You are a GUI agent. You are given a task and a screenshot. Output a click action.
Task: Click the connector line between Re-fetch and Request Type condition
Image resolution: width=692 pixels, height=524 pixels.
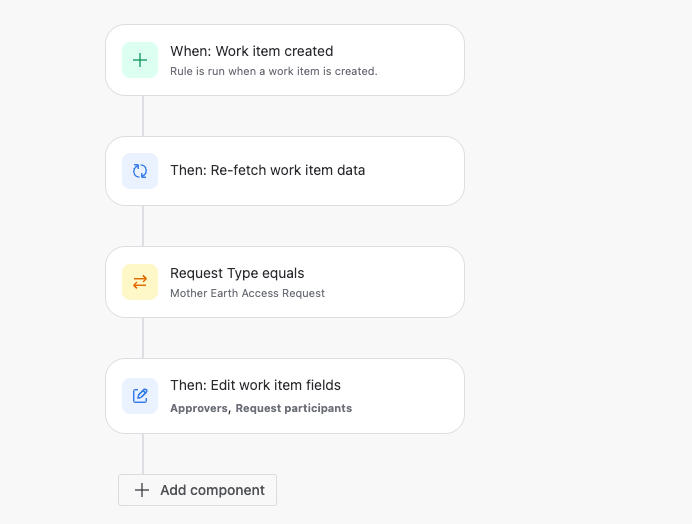click(x=143, y=226)
